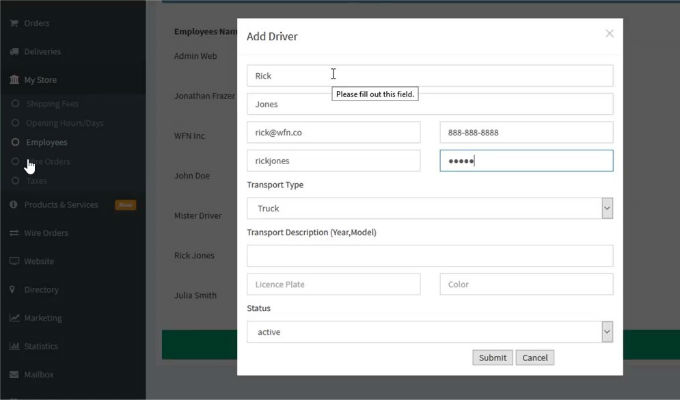This screenshot has width=680, height=400.
Task: Submit the Add Driver form
Action: tap(492, 357)
